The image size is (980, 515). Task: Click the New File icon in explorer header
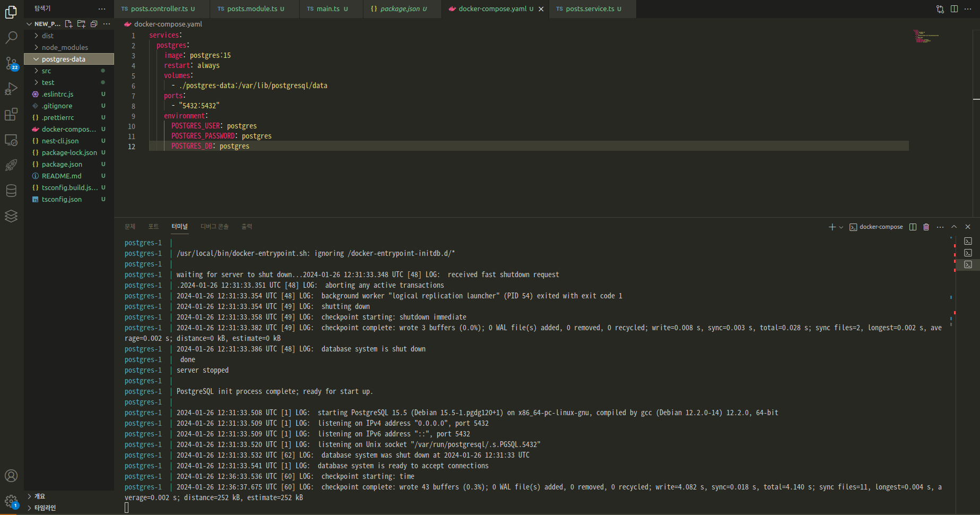point(68,24)
